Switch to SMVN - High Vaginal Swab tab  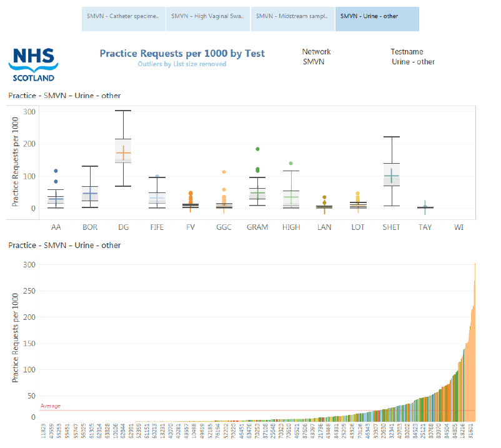pos(207,19)
